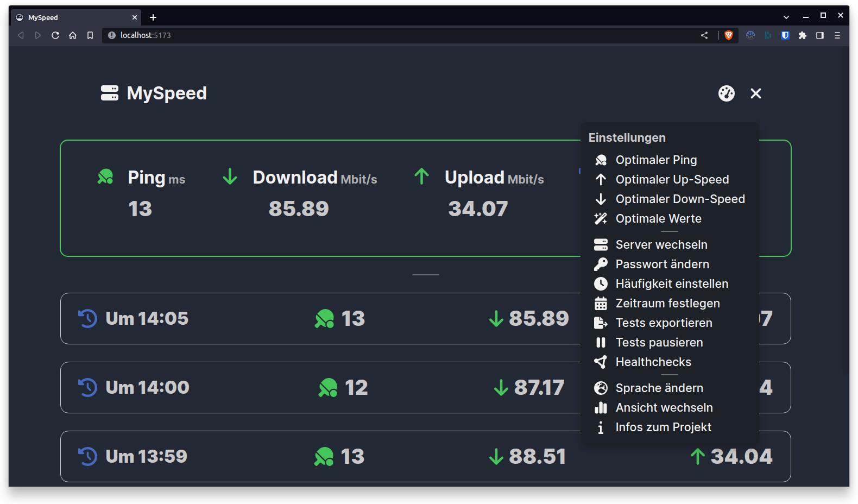Close the settings dropdown with X icon
Viewport: 858px width, 504px height.
tap(755, 93)
